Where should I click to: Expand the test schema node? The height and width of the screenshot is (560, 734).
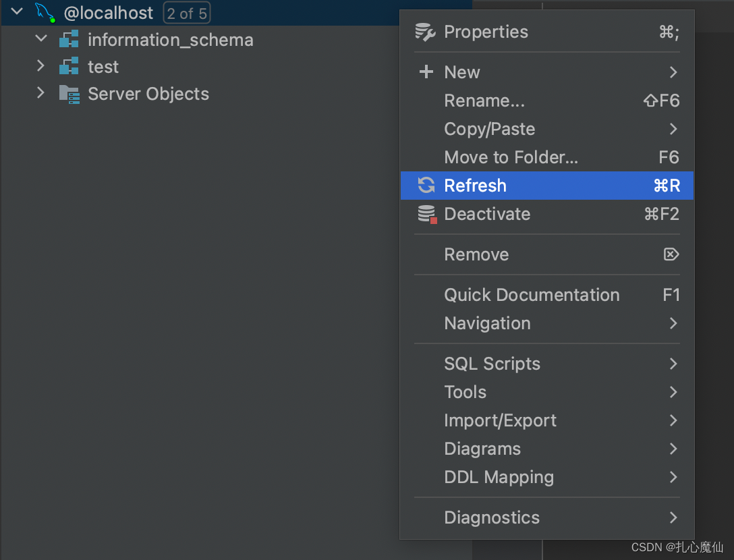click(41, 66)
